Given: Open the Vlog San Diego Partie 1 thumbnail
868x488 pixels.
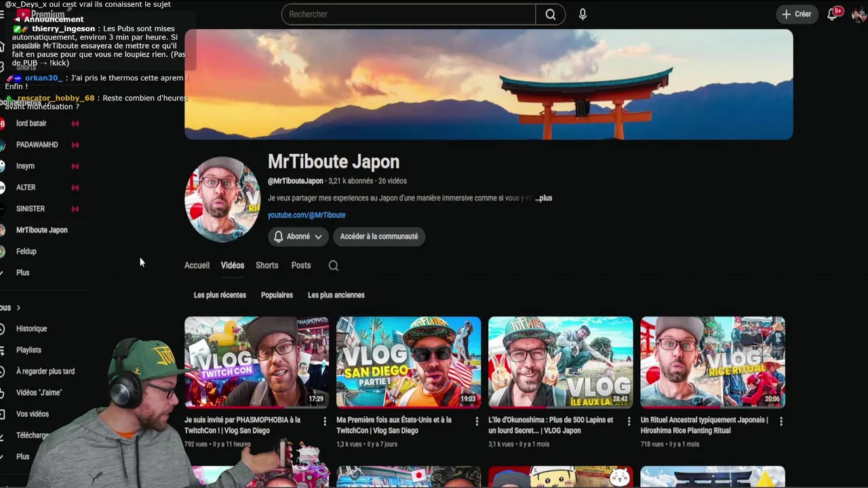Looking at the screenshot, I should [x=409, y=363].
